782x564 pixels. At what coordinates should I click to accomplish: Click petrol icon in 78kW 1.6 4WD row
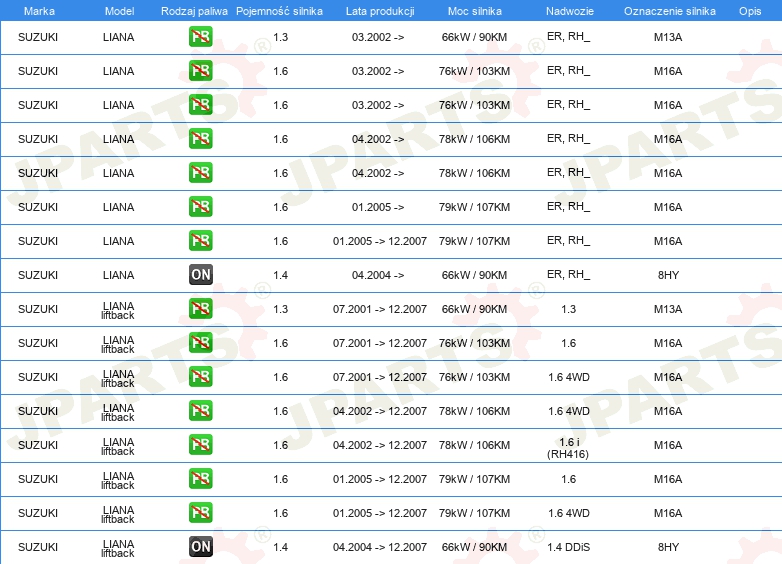click(200, 411)
